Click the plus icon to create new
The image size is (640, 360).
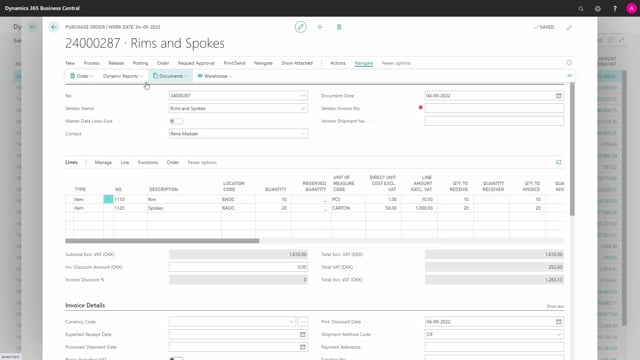point(320,27)
